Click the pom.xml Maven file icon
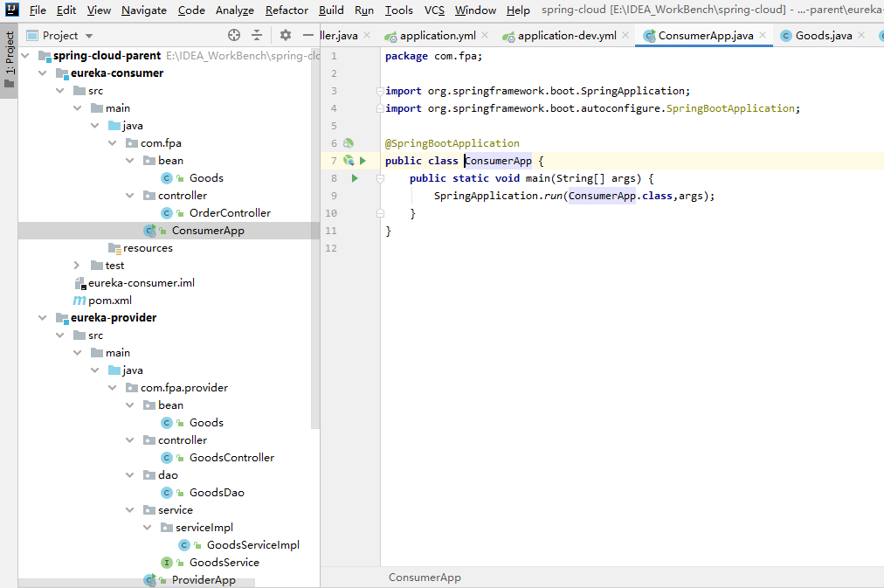This screenshot has width=884, height=588. (x=79, y=301)
